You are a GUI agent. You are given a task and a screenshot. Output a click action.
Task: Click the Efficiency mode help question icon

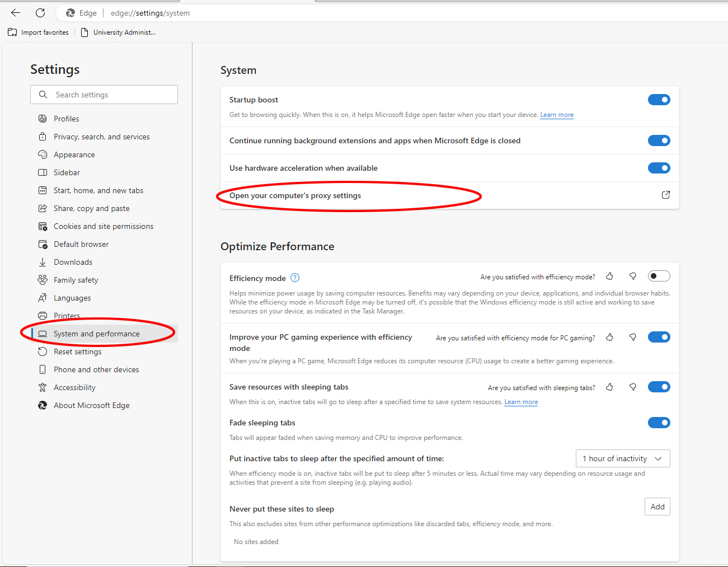tap(295, 278)
